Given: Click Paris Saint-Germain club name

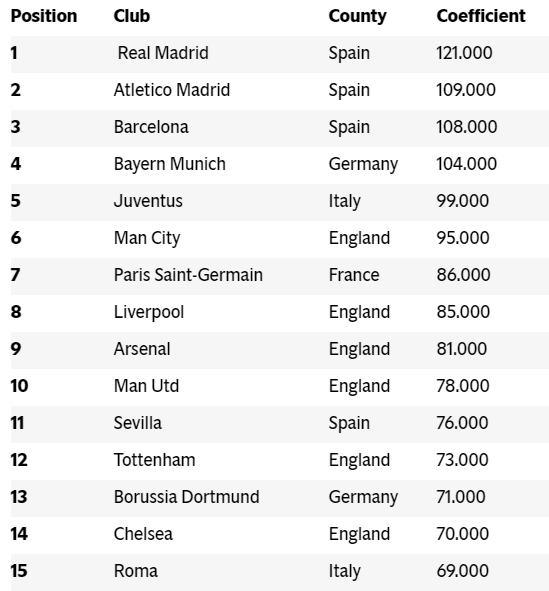Looking at the screenshot, I should click(x=188, y=274).
